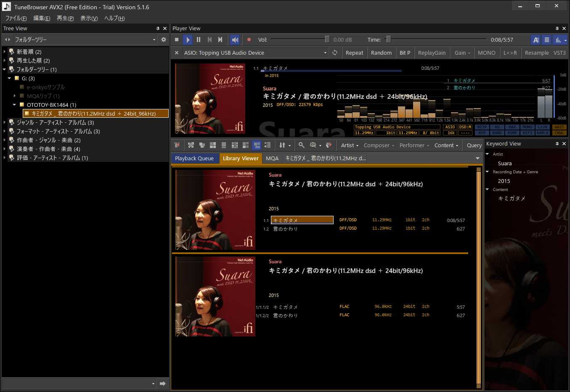Toggle the mute speaker button

[x=235, y=40]
